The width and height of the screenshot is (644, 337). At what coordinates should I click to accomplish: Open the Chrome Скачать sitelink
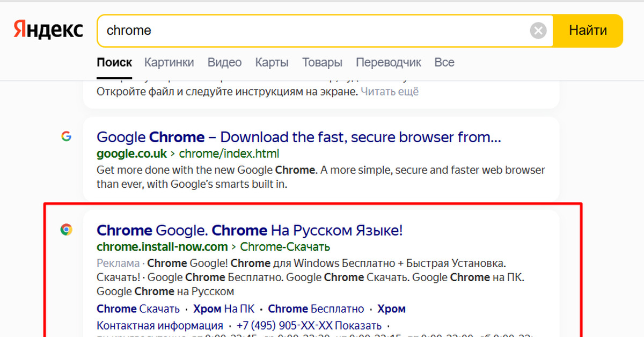[x=138, y=309]
